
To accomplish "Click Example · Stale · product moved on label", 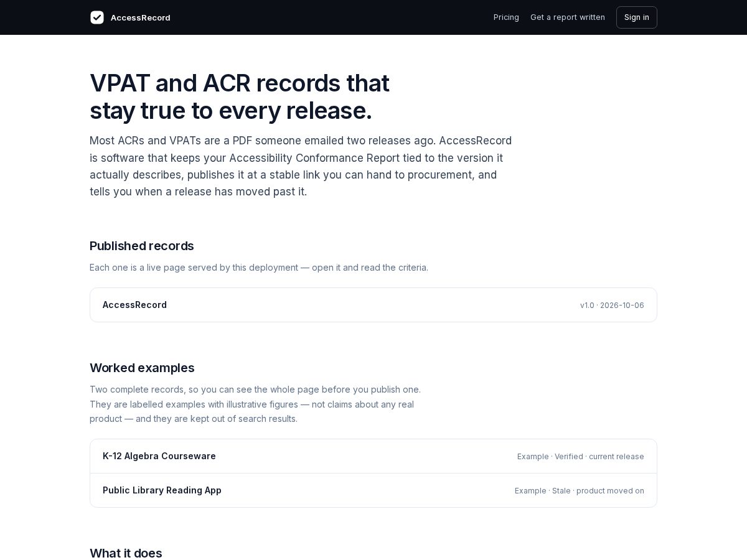I will coord(580,491).
